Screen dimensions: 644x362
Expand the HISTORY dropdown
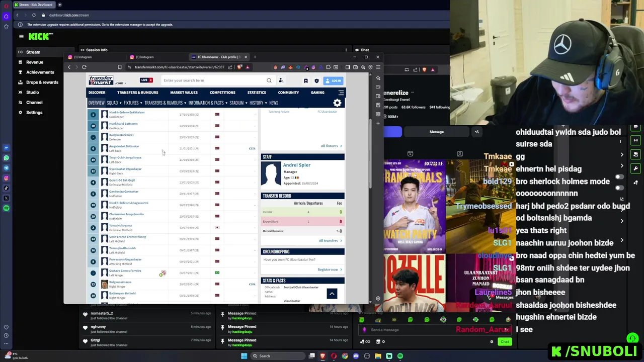click(258, 103)
